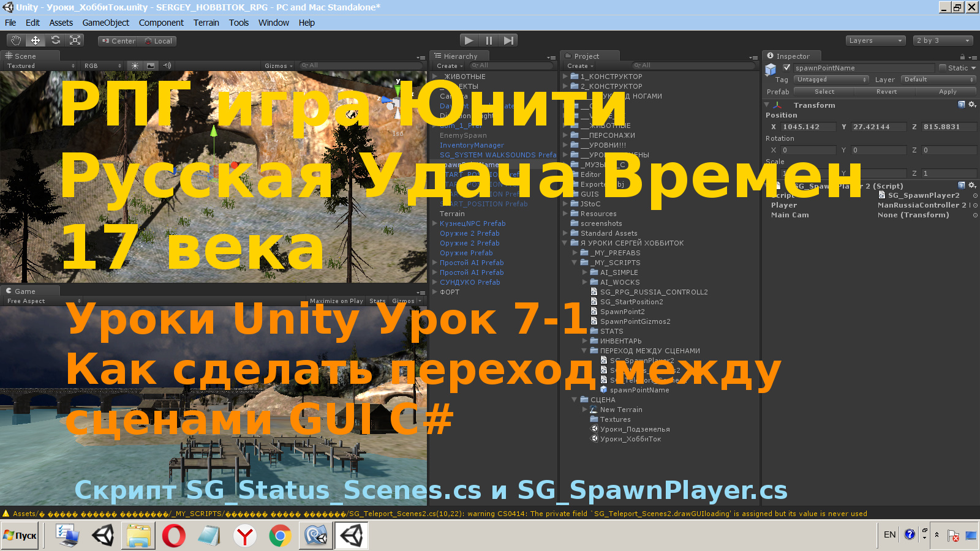980x551 pixels.
Task: Click the object picker circle for Main Cam
Action: [x=975, y=215]
